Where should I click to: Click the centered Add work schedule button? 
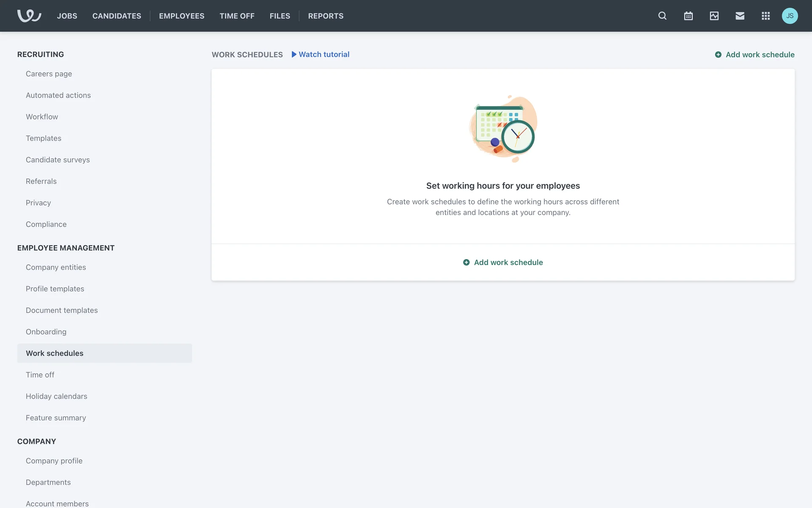(x=503, y=262)
